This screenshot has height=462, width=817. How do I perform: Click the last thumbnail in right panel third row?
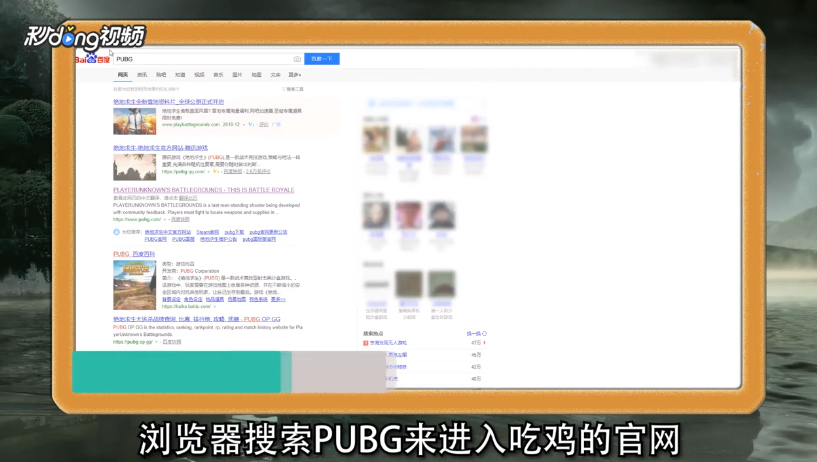click(442, 284)
